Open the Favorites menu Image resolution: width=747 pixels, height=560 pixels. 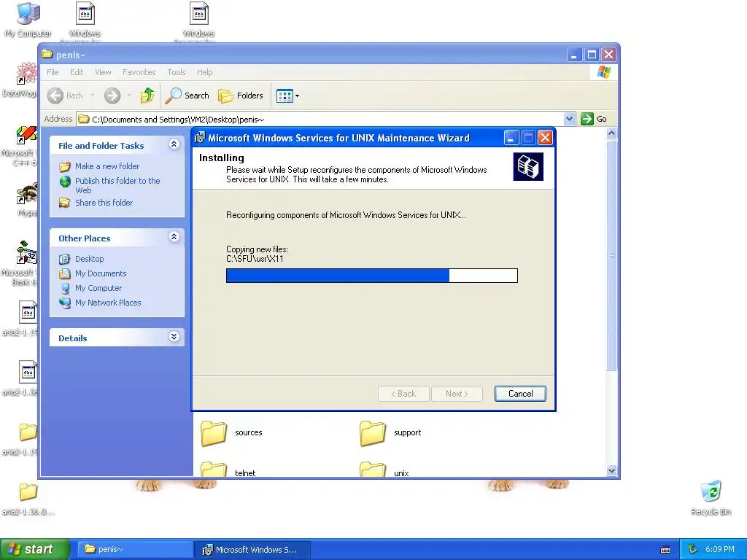click(139, 72)
